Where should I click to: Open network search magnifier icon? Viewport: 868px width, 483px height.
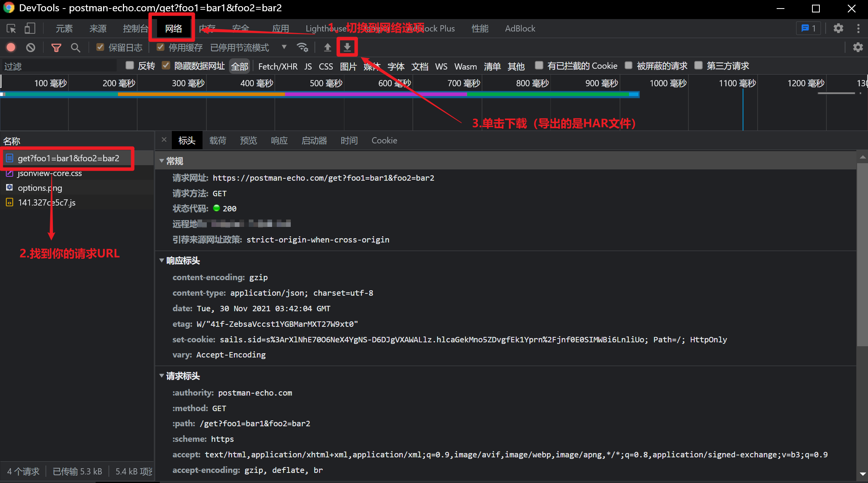75,47
